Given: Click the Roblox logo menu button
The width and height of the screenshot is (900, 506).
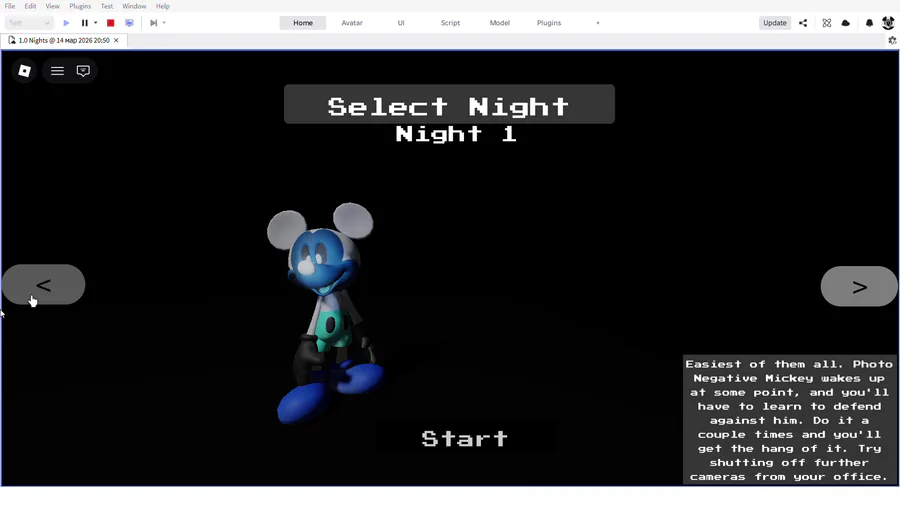Looking at the screenshot, I should pyautogui.click(x=24, y=71).
